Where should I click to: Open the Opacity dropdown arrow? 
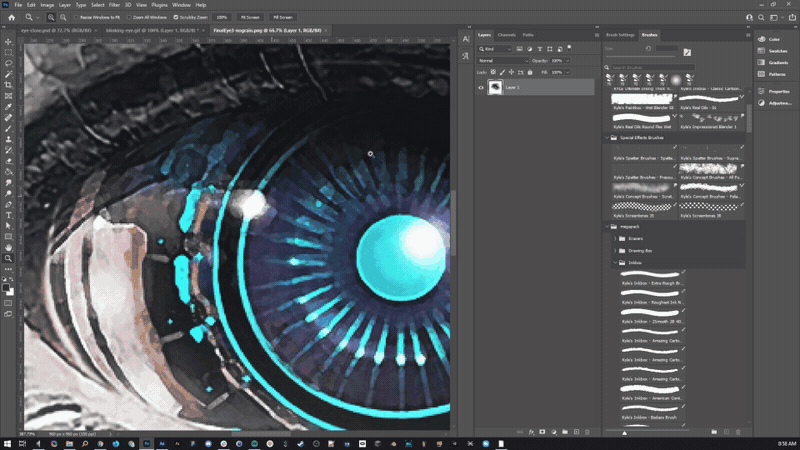567,61
